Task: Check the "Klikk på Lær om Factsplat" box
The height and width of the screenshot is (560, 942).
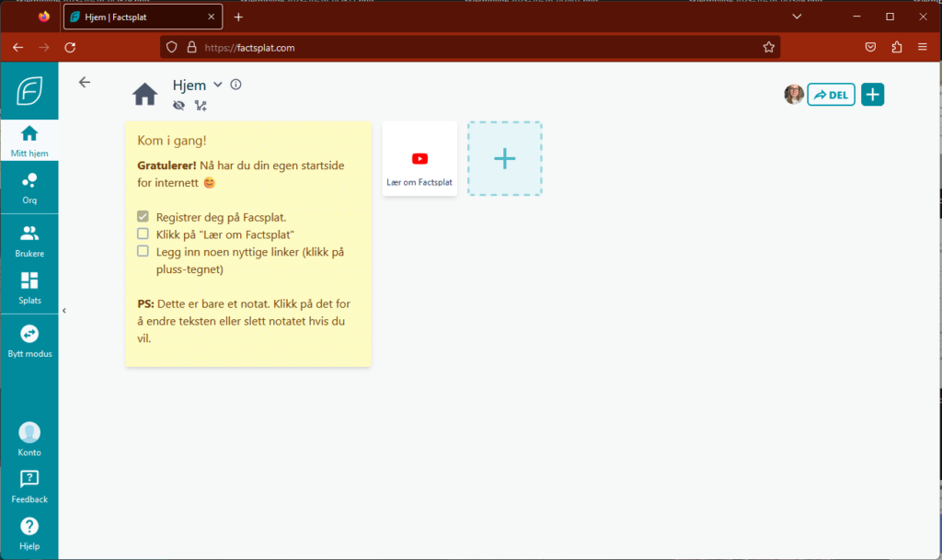Action: point(143,234)
